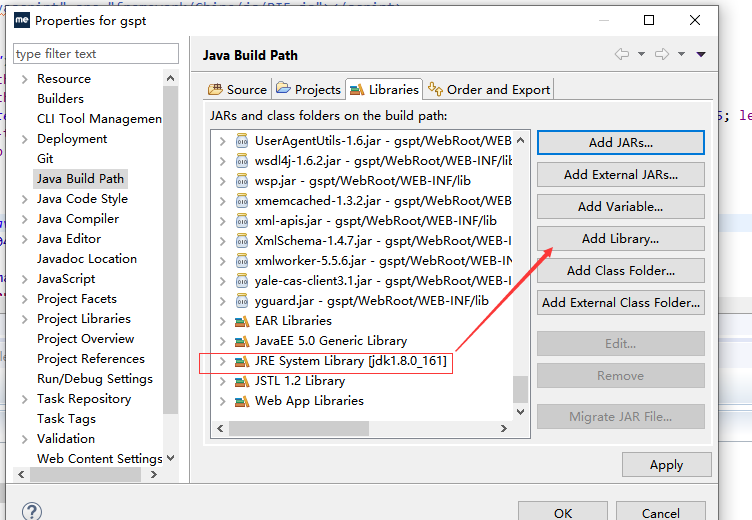
Task: Click the wsp.jar file icon
Action: pyautogui.click(x=241, y=181)
